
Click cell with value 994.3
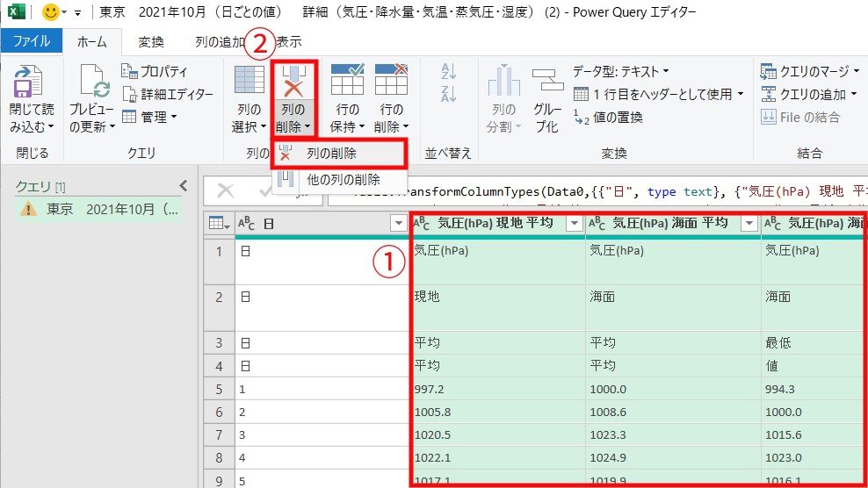(814, 389)
